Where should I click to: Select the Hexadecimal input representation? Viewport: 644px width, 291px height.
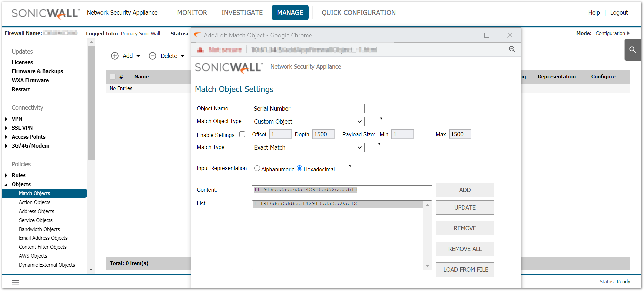(x=299, y=168)
